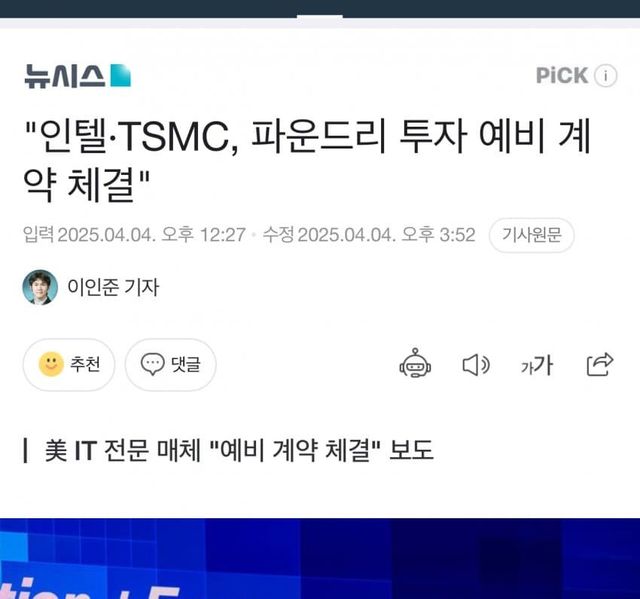The width and height of the screenshot is (640, 599).
Task: Open the 뉴시스 publisher logo
Action: tap(78, 76)
